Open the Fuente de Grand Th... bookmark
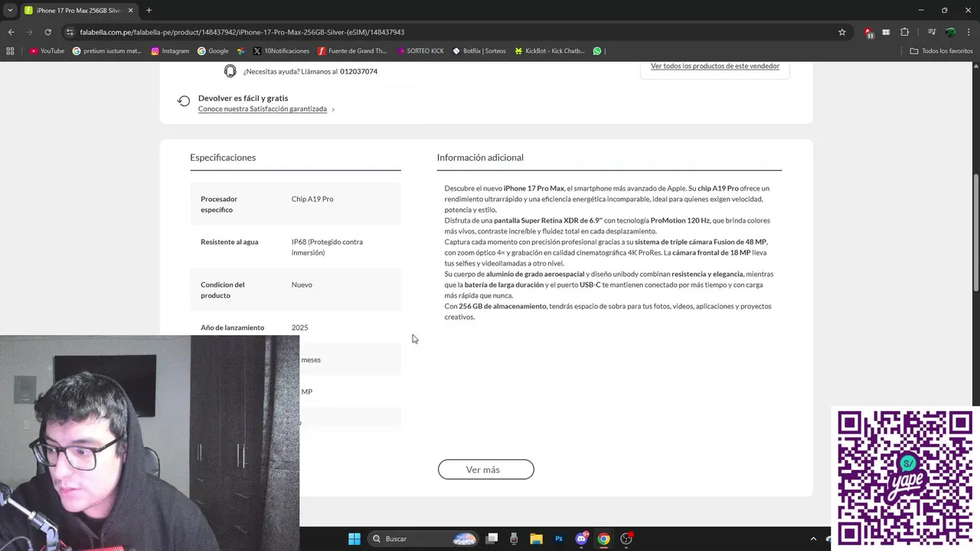The image size is (980, 551). [351, 51]
